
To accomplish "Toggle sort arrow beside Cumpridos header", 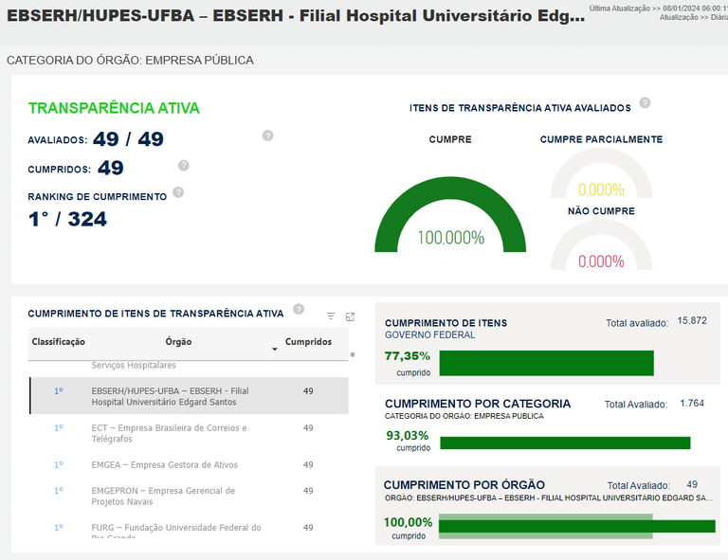I will pyautogui.click(x=274, y=349).
